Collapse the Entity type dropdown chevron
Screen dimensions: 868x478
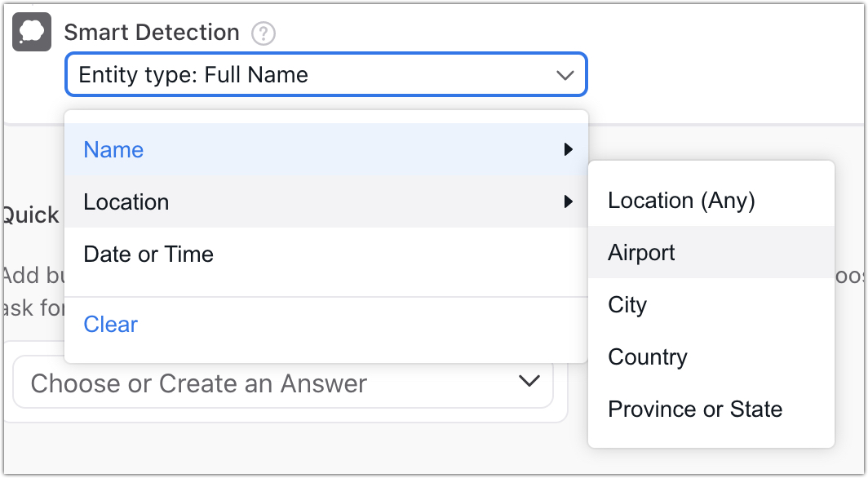(565, 75)
